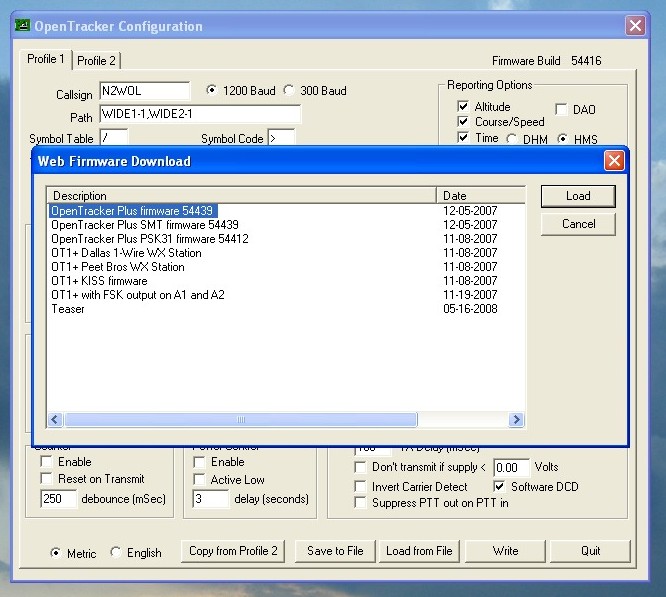Image resolution: width=666 pixels, height=597 pixels.
Task: Click the Date column header
Action: 481,195
